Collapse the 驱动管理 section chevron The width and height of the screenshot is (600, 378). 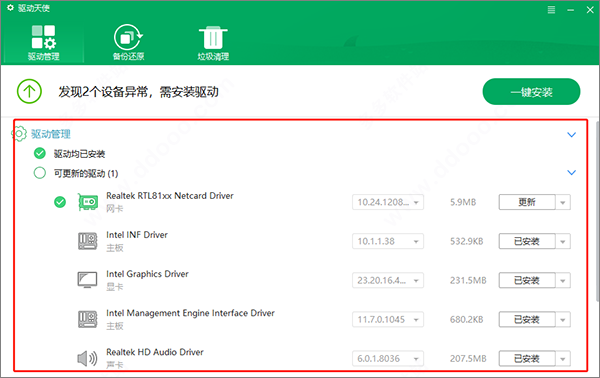[x=571, y=135]
